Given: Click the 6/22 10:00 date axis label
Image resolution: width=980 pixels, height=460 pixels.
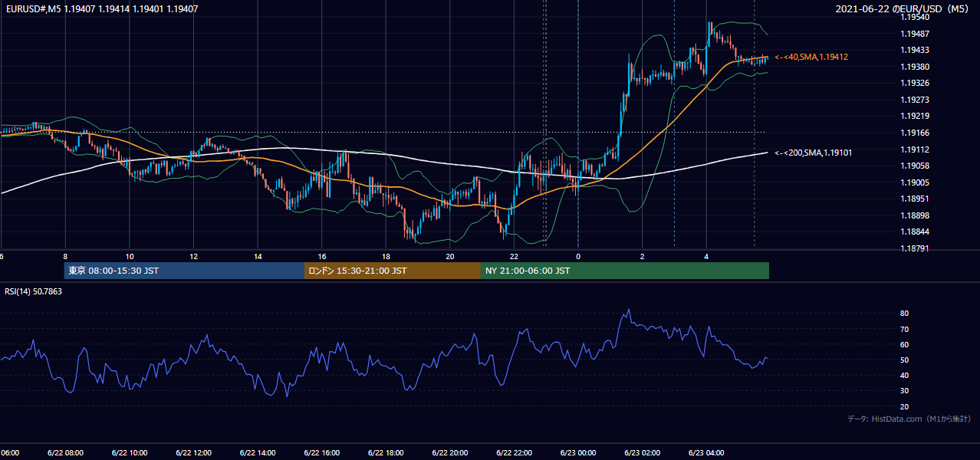Looking at the screenshot, I should click(130, 453).
